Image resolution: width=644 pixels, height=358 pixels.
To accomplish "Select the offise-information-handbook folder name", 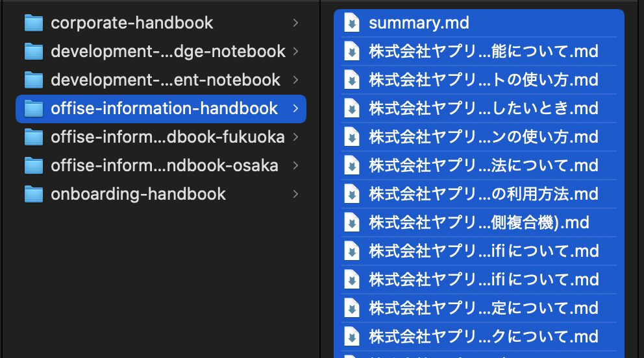I will [164, 109].
